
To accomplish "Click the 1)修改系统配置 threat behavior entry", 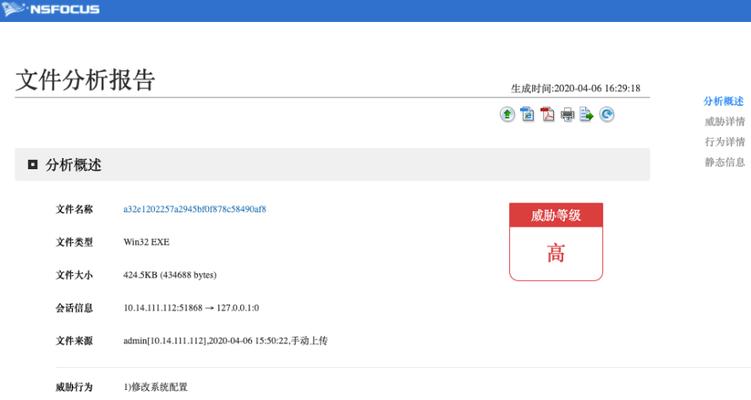I will point(156,387).
